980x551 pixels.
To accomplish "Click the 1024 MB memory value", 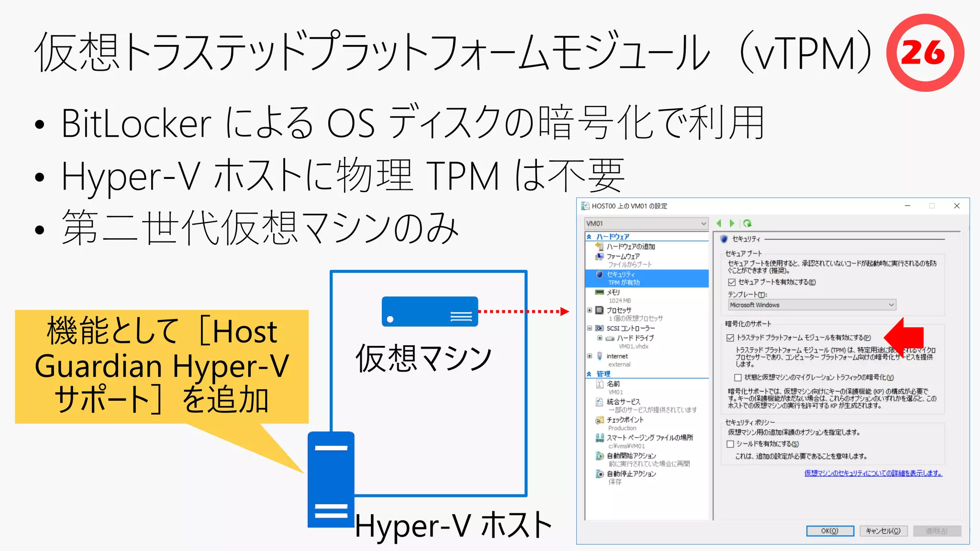I will [x=620, y=301].
